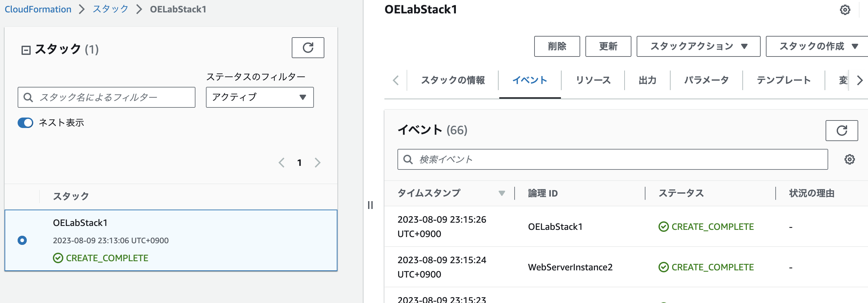868x303 pixels.
Task: Select the OELabStack1 radio button
Action: pos(22,240)
